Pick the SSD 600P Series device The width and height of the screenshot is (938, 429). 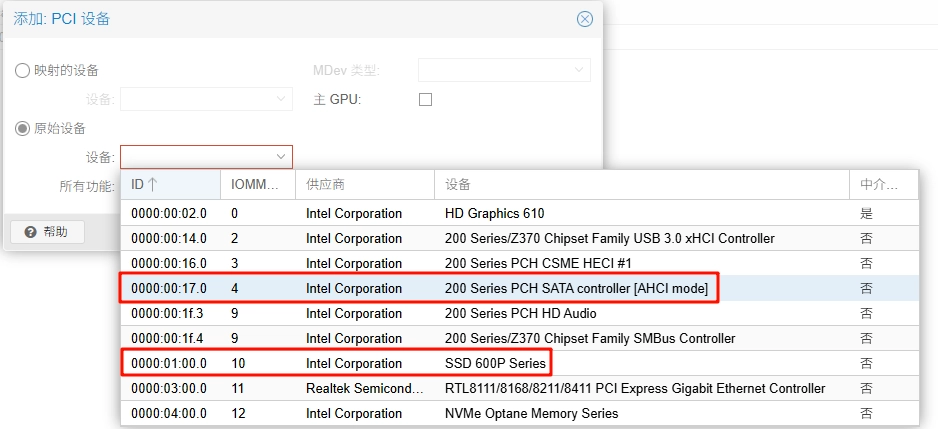(495, 363)
